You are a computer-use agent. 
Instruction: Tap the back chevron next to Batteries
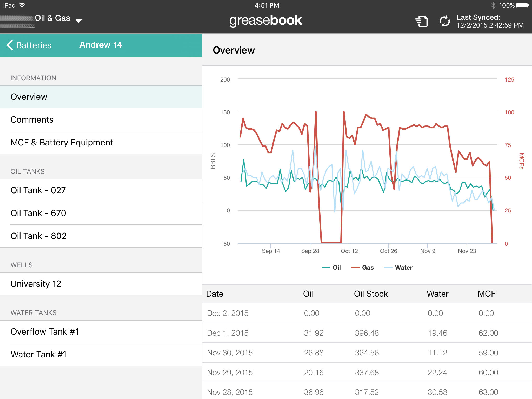point(10,45)
